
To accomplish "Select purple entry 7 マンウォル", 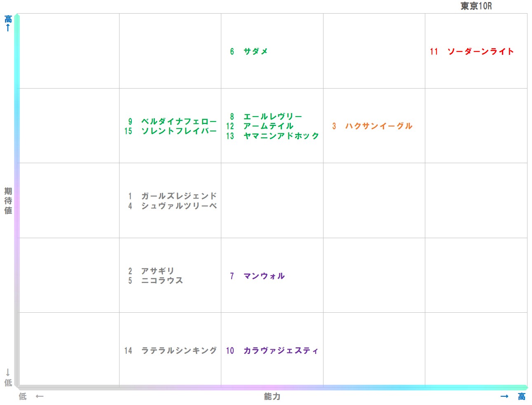I will (x=257, y=276).
